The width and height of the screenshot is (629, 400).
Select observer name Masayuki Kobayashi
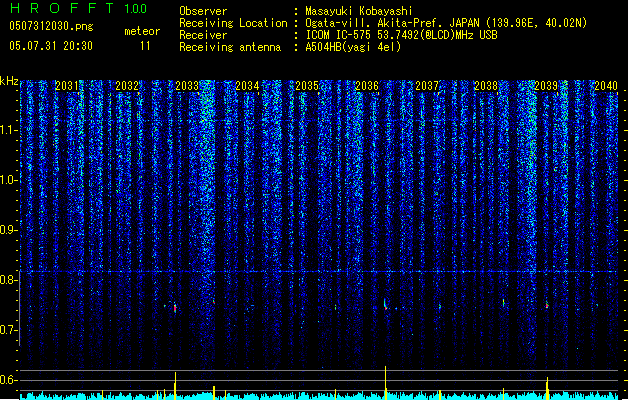[359, 11]
